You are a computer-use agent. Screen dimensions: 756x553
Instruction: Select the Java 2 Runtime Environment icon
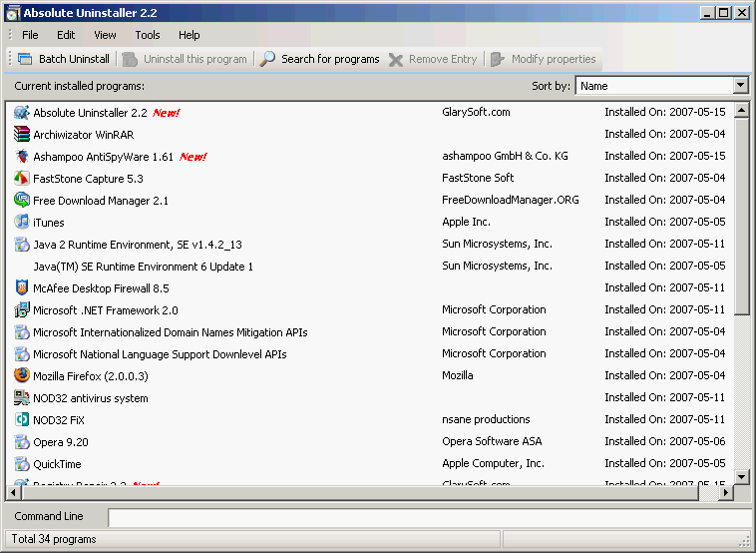point(22,245)
